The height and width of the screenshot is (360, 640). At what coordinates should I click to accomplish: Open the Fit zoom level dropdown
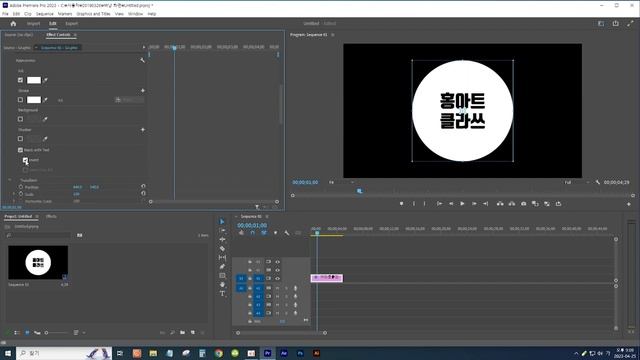click(342, 182)
